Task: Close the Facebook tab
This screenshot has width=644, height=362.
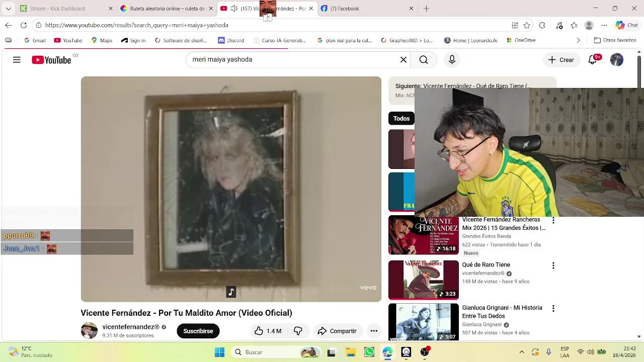Action: click(411, 9)
